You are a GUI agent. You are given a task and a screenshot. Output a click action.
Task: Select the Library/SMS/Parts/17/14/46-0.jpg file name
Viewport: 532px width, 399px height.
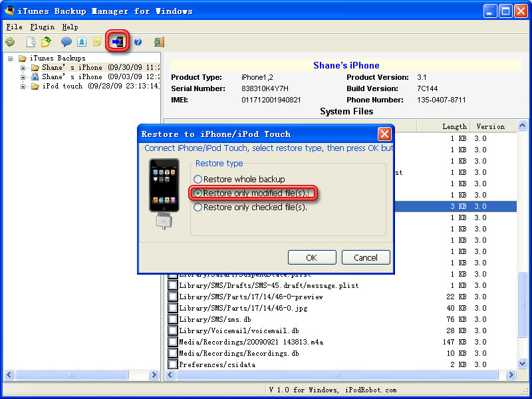(243, 308)
